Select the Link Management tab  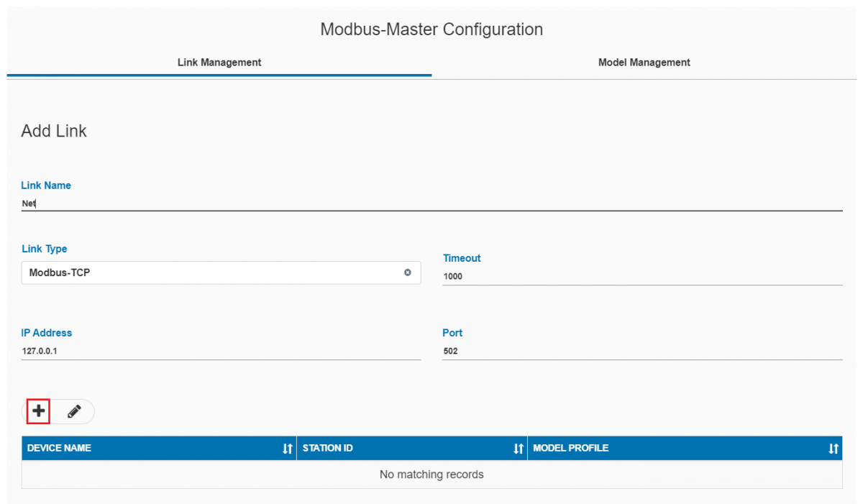[219, 63]
